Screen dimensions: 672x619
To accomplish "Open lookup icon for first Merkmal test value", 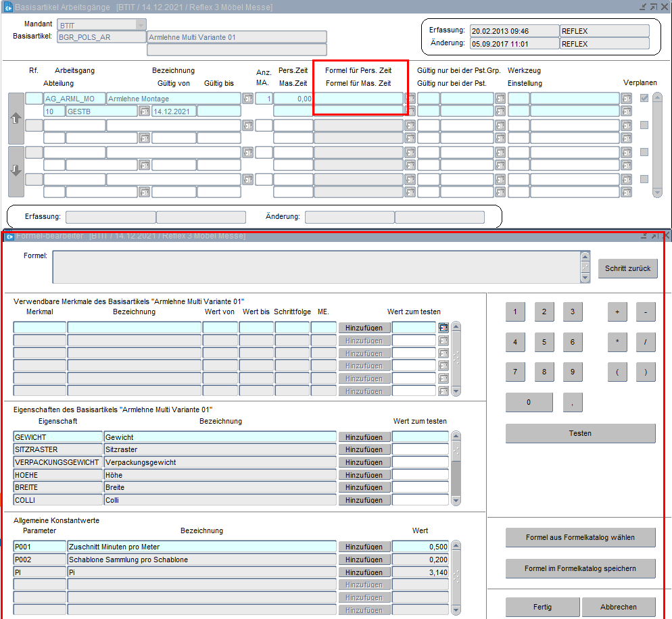I will pos(443,327).
